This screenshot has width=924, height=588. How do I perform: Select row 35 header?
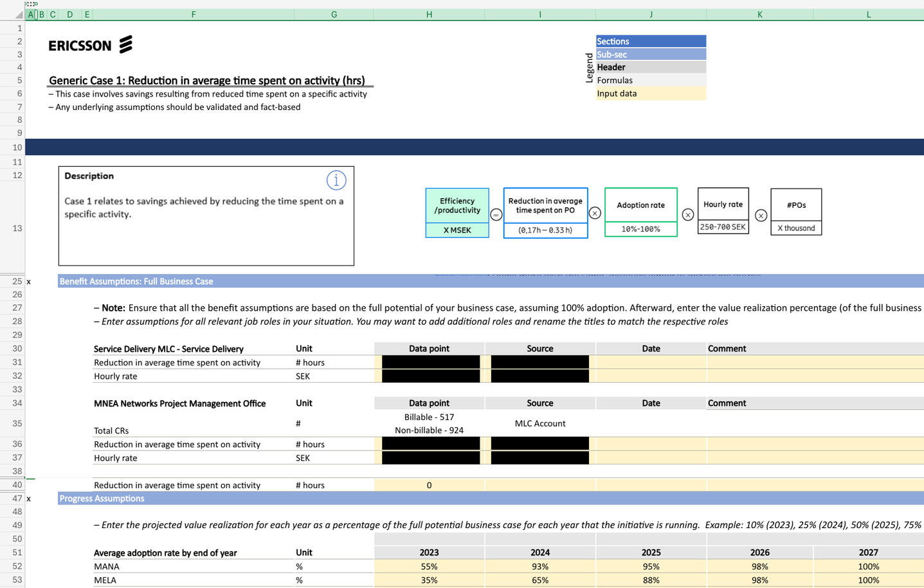17,423
